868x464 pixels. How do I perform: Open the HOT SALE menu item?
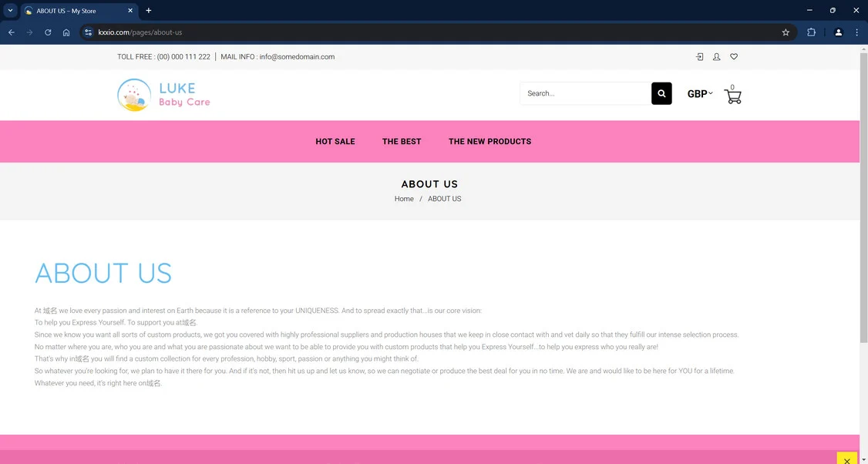point(335,141)
